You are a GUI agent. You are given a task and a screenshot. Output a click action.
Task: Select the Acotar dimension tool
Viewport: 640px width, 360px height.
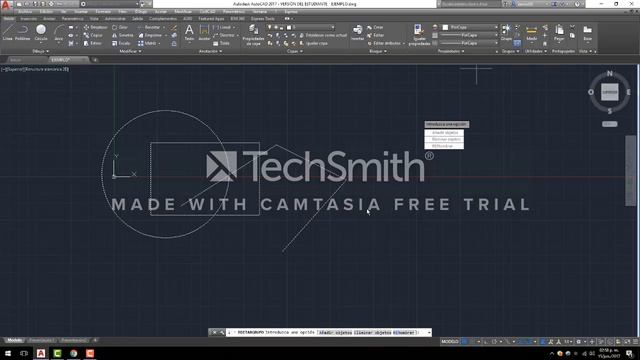204,32
